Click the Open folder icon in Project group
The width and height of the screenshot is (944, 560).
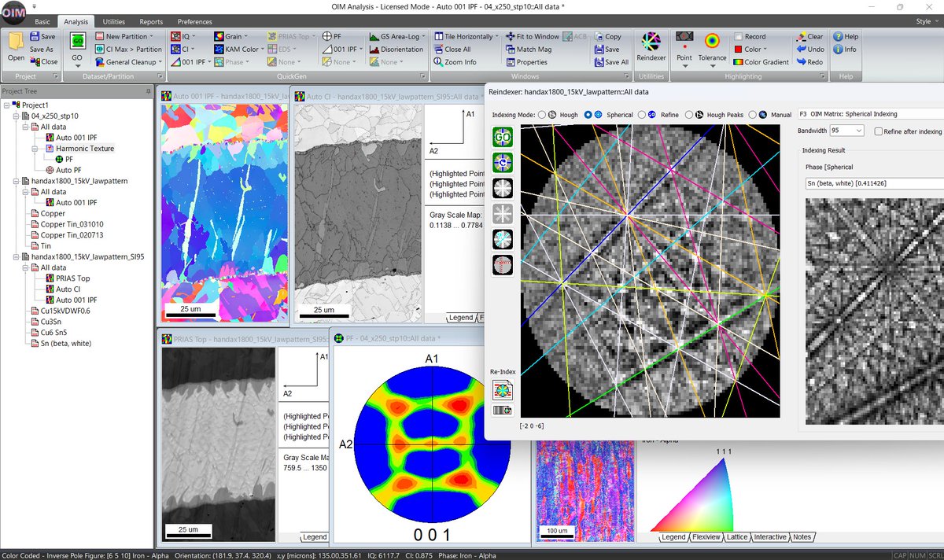pos(16,41)
